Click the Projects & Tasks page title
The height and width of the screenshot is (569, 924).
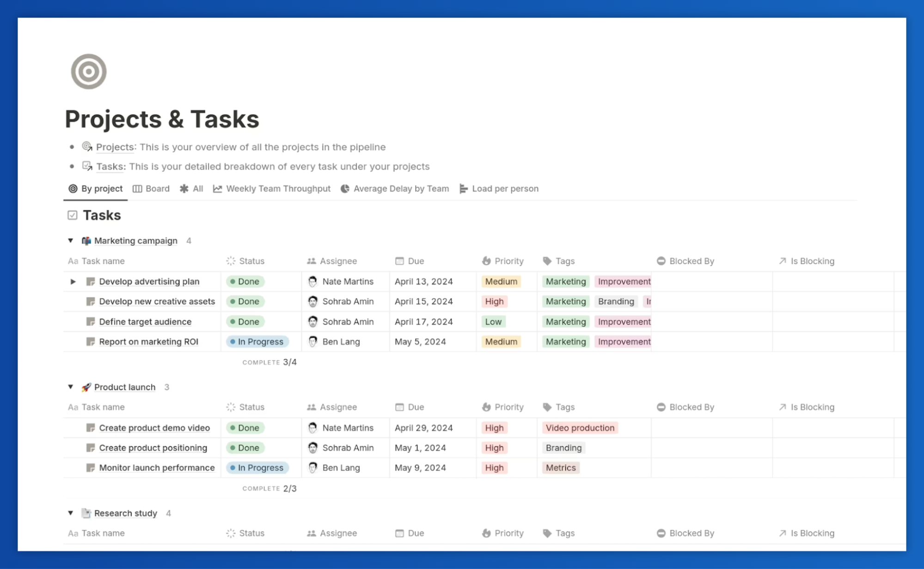[x=162, y=119]
